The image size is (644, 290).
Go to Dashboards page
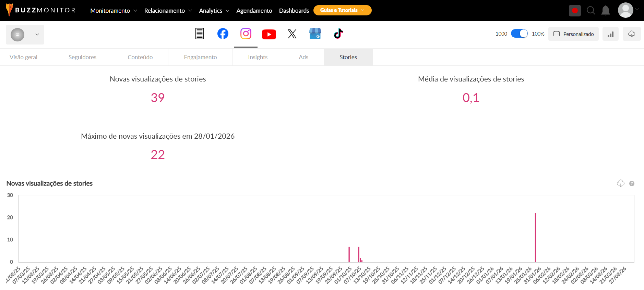click(x=294, y=11)
